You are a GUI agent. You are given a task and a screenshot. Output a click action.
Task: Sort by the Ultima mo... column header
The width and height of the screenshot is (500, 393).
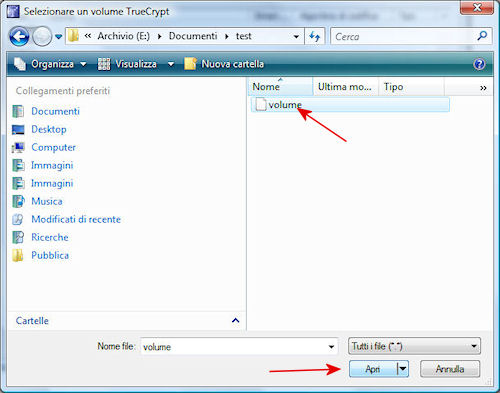pos(345,87)
